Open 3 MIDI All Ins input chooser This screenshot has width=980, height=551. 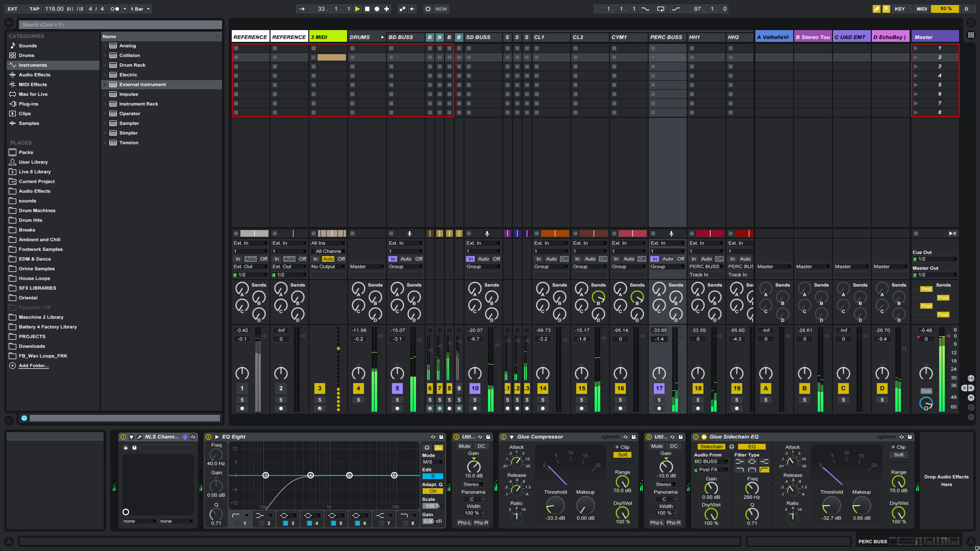click(328, 243)
